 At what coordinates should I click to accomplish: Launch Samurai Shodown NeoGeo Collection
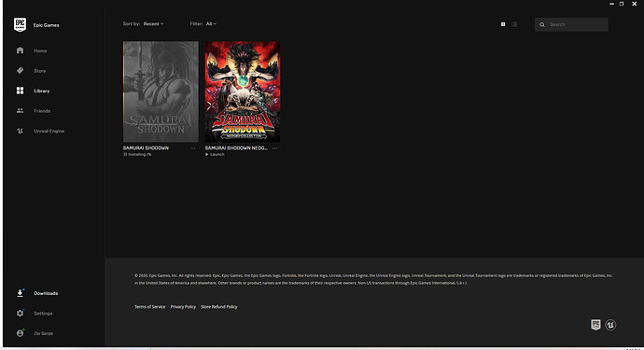215,154
